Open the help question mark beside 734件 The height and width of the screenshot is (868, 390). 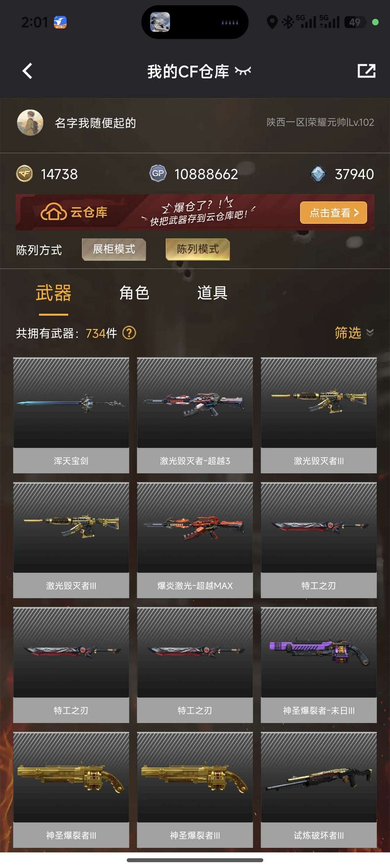coord(129,333)
